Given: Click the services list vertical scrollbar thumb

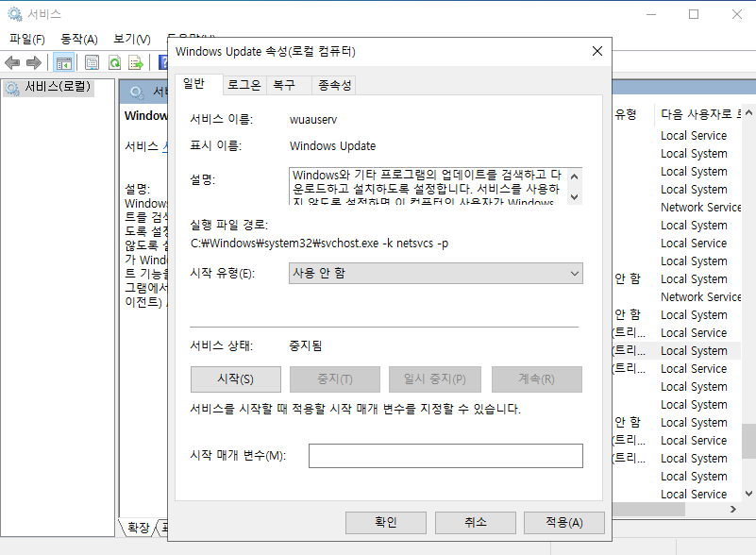Looking at the screenshot, I should [748, 441].
